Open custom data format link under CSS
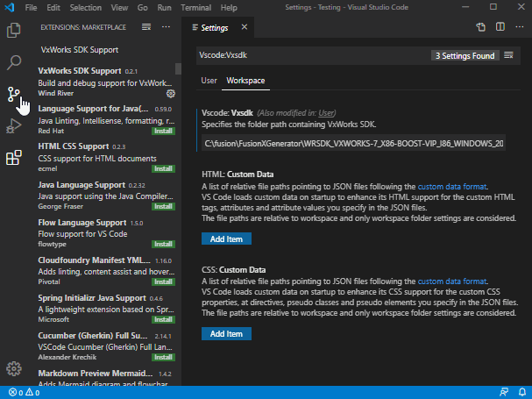 [452, 281]
